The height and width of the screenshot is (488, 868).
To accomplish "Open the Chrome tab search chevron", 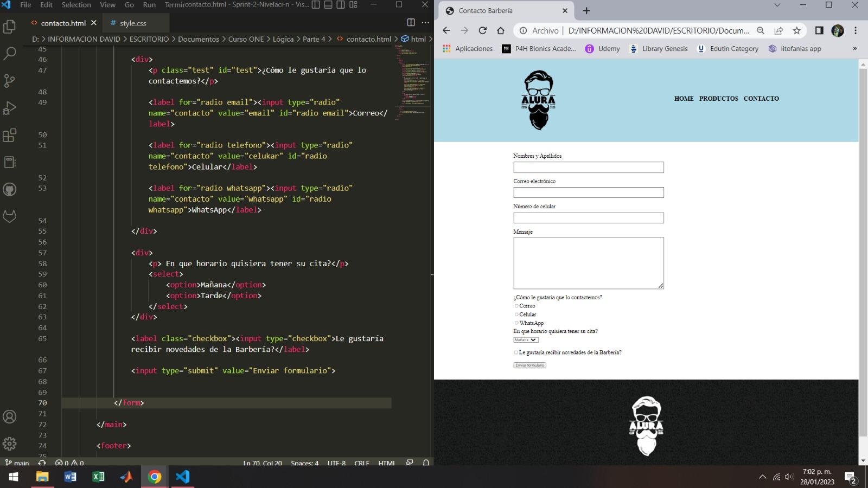I will (x=777, y=5).
